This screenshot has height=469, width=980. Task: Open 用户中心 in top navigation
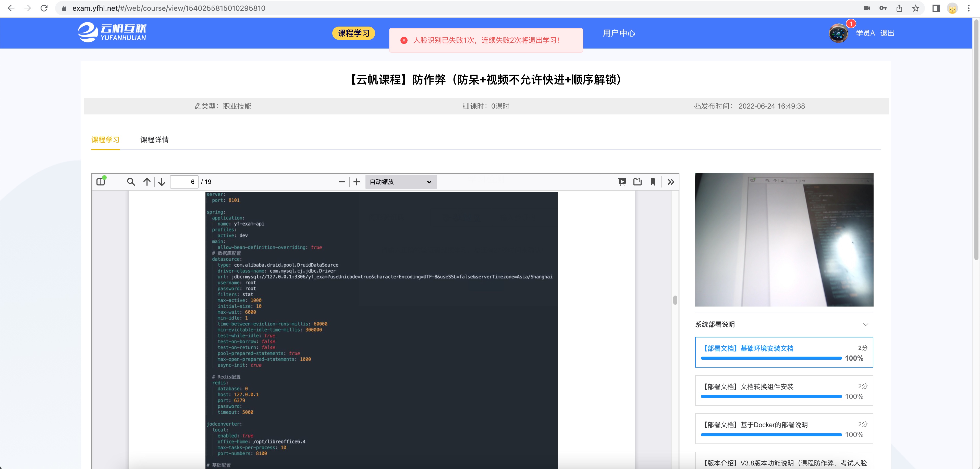(x=619, y=33)
